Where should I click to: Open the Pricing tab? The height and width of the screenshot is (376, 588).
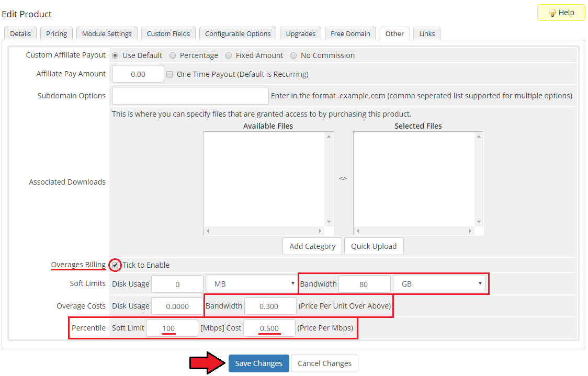tap(56, 34)
